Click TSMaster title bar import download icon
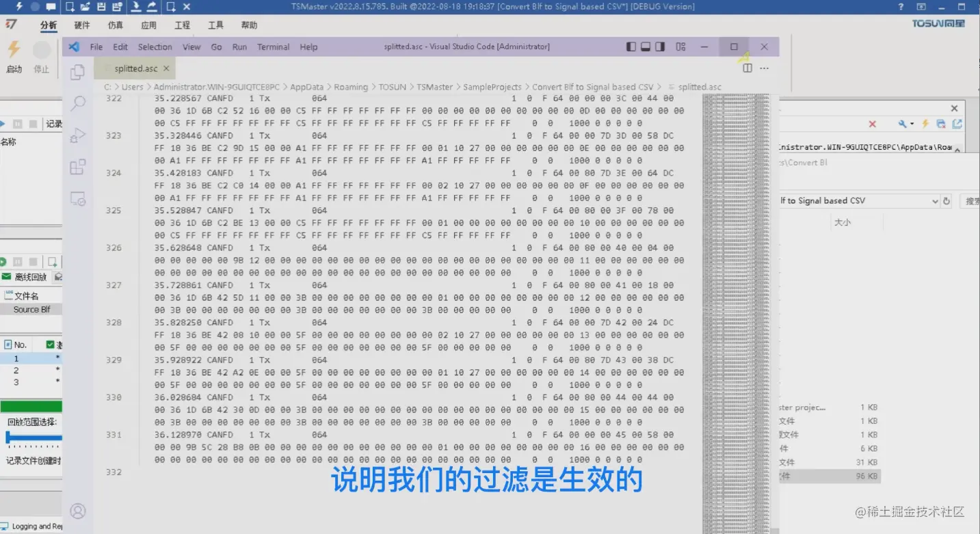Image resolution: width=980 pixels, height=534 pixels. [136, 7]
